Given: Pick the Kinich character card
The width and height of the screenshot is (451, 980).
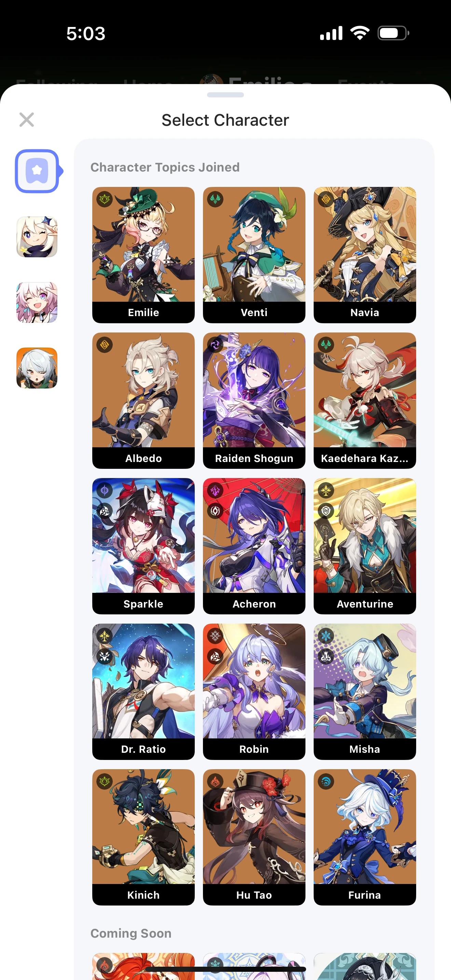Looking at the screenshot, I should (143, 837).
